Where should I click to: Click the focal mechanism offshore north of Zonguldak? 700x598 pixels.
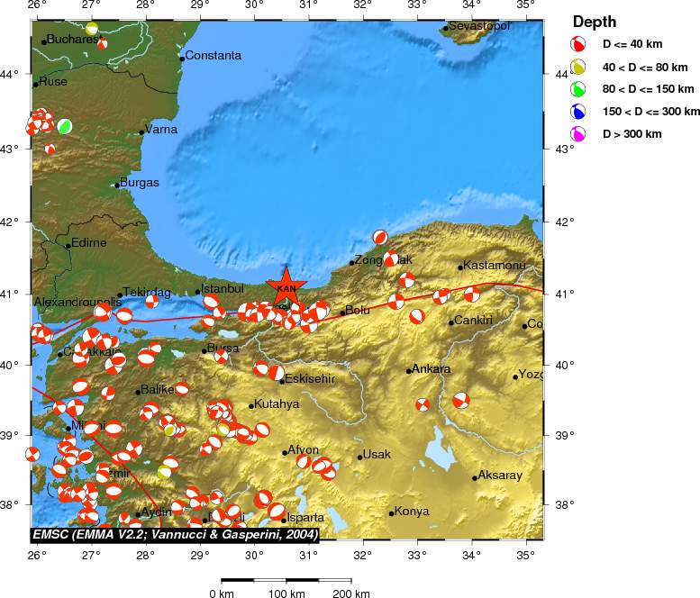(x=380, y=238)
